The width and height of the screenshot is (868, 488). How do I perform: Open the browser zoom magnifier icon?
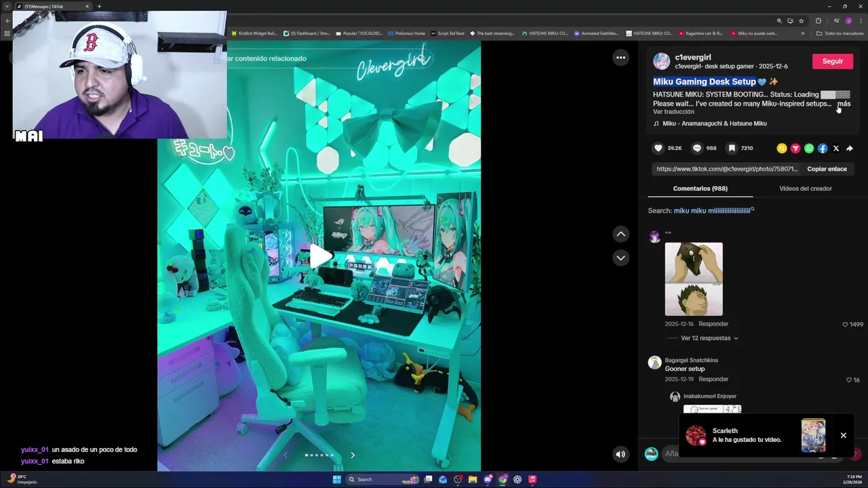(779, 21)
